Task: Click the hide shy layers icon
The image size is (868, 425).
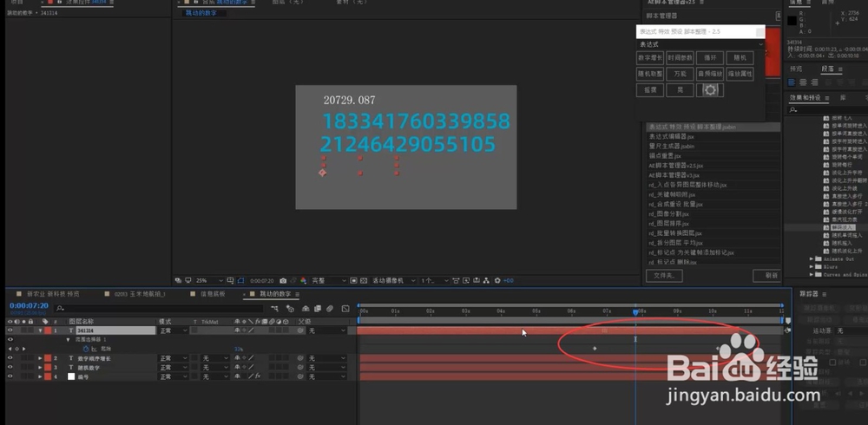Action: pyautogui.click(x=305, y=309)
